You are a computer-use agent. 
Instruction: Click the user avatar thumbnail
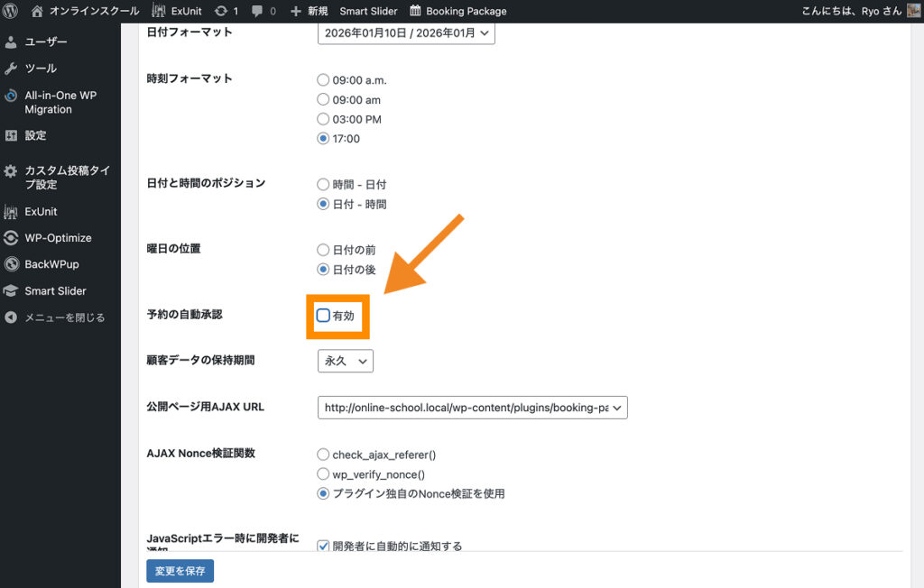click(913, 11)
